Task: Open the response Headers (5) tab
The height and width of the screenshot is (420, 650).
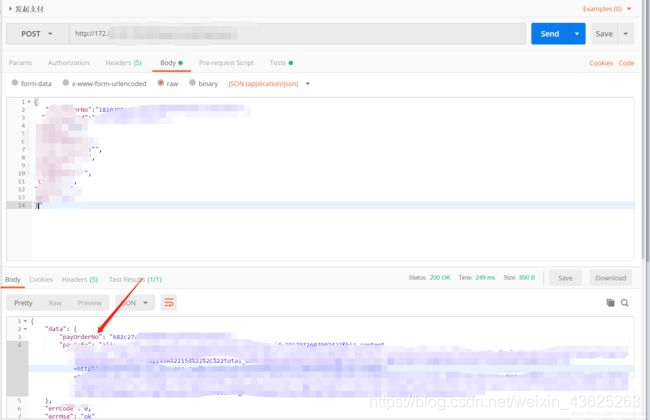Action: click(80, 279)
